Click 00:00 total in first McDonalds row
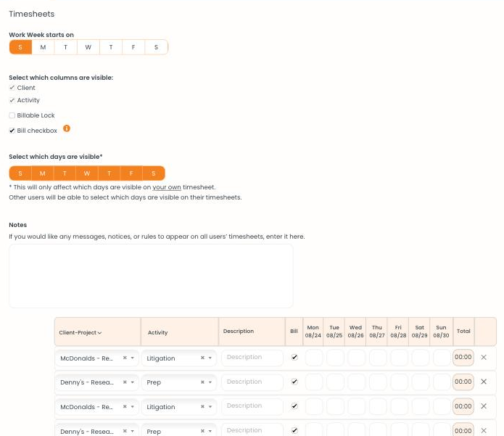 463,357
